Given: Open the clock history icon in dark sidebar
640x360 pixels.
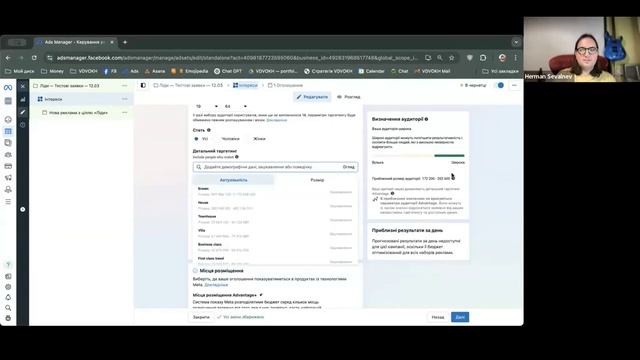Looking at the screenshot, I should pyautogui.click(x=23, y=125).
